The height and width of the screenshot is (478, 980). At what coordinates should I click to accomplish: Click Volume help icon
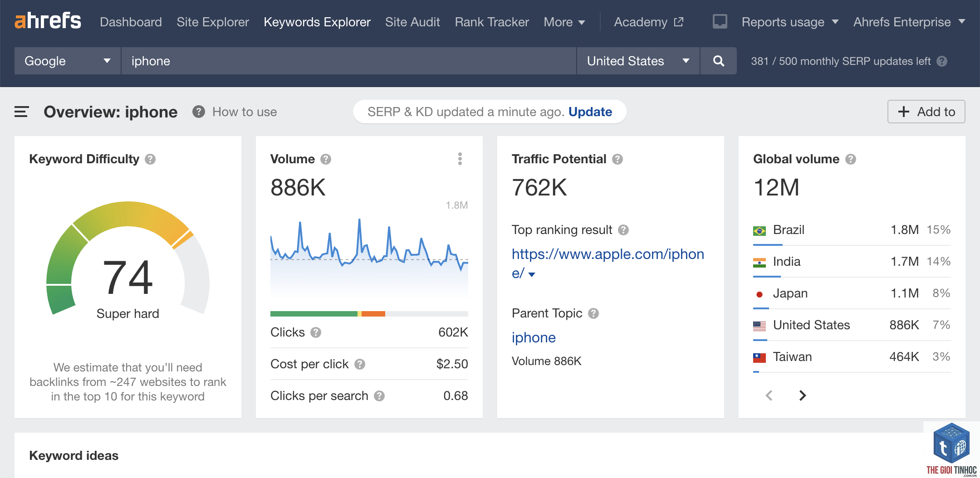point(326,159)
